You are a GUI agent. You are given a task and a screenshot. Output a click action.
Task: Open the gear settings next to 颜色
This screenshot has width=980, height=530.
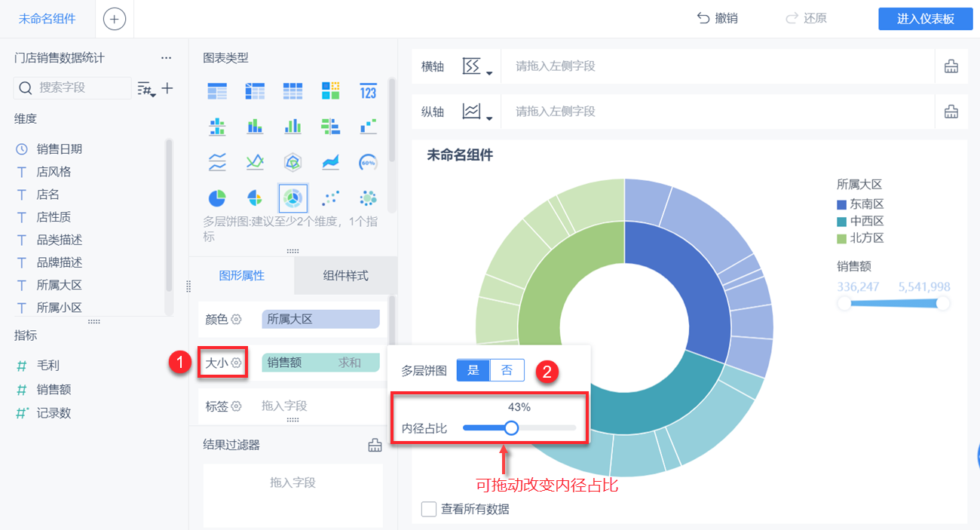point(237,319)
